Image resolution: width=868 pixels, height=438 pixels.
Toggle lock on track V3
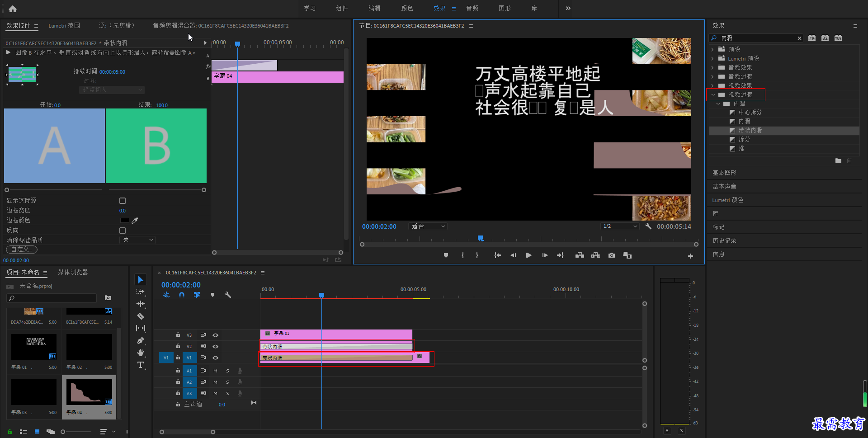click(x=178, y=335)
